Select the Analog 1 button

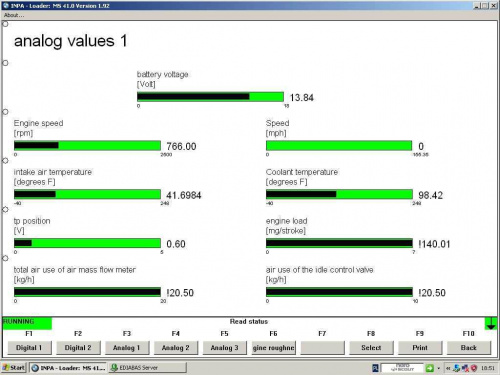point(127,348)
